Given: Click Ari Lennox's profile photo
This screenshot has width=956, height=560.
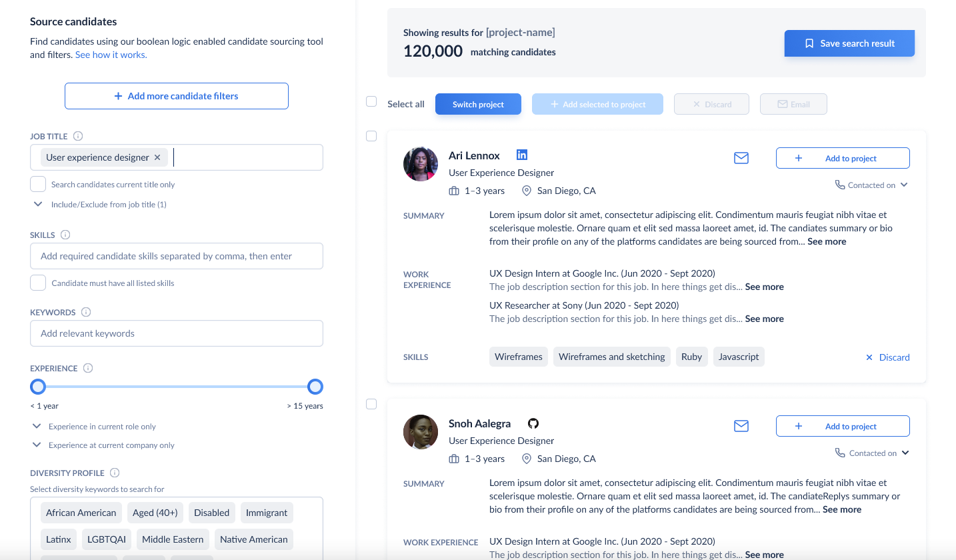Looking at the screenshot, I should (421, 164).
